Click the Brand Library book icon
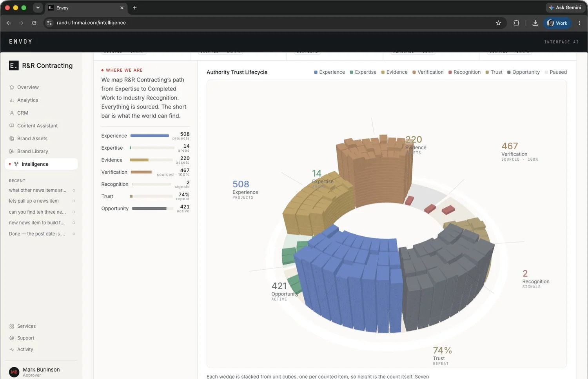Screen dimensions: 588x379 pyautogui.click(x=12, y=151)
